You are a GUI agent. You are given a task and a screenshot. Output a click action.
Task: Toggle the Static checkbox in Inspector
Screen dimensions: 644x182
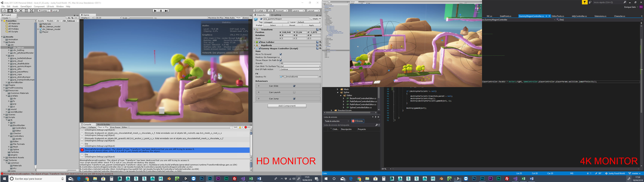[x=311, y=19]
